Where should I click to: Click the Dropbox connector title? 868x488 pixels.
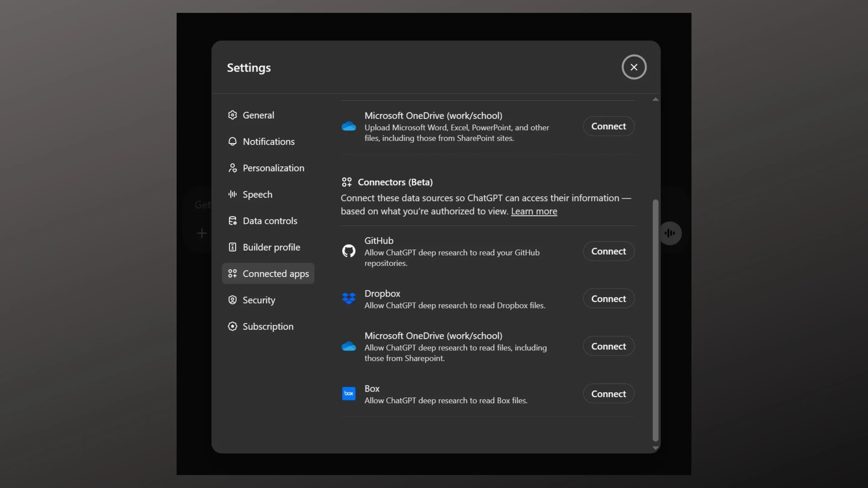click(x=382, y=294)
